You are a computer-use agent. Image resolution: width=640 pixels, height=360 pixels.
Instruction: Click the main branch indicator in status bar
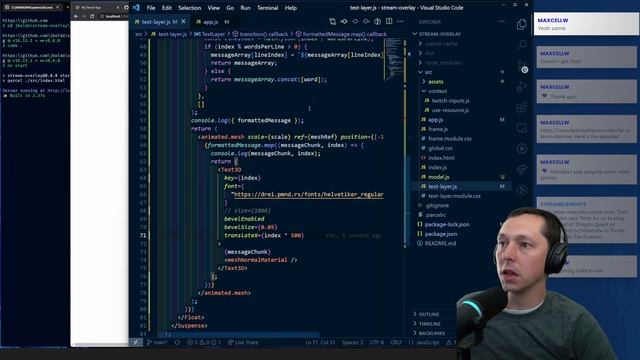click(x=157, y=342)
